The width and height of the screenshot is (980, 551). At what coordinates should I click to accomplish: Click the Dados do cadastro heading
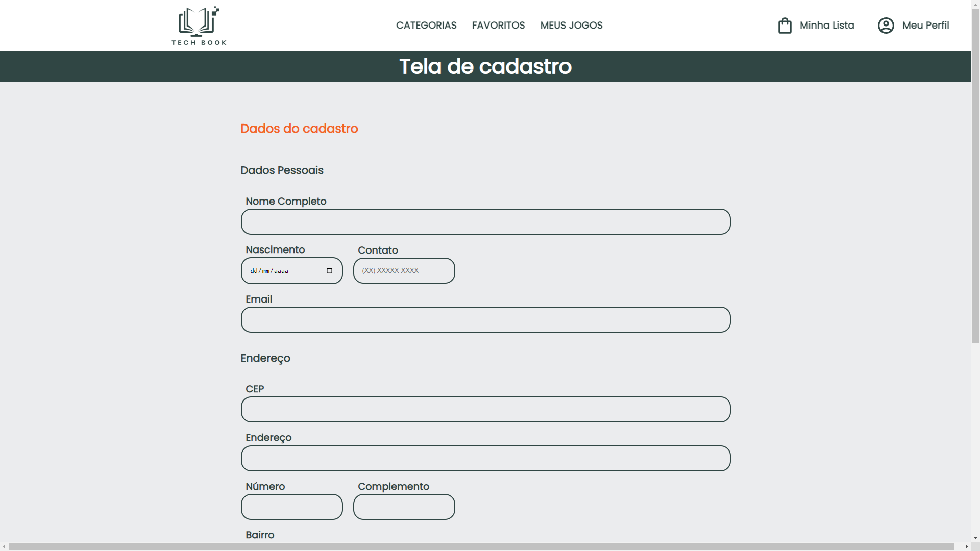pos(299,129)
